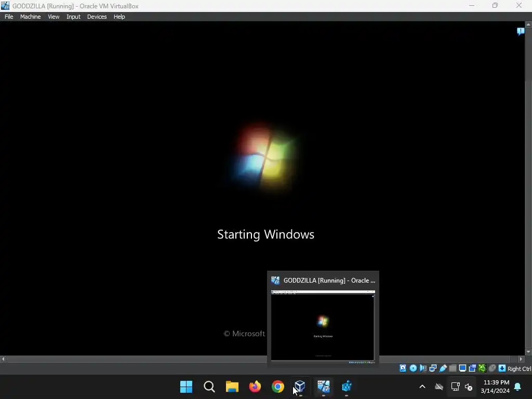This screenshot has height=399, width=532.
Task: Restore down the VM window
Action: (x=495, y=6)
